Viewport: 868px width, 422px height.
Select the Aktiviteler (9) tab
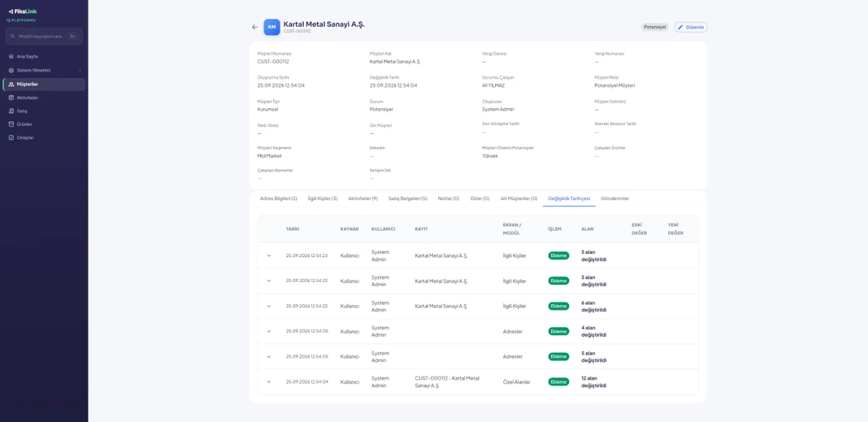[x=363, y=198]
